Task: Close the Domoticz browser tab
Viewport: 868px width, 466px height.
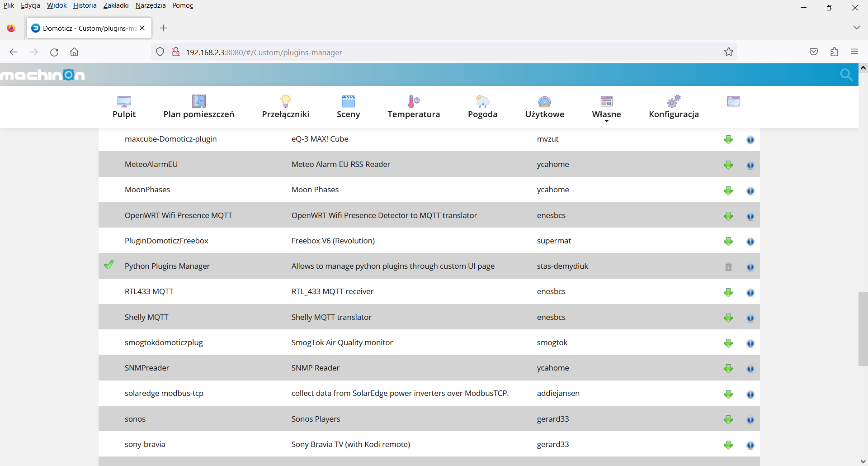Action: pyautogui.click(x=142, y=28)
